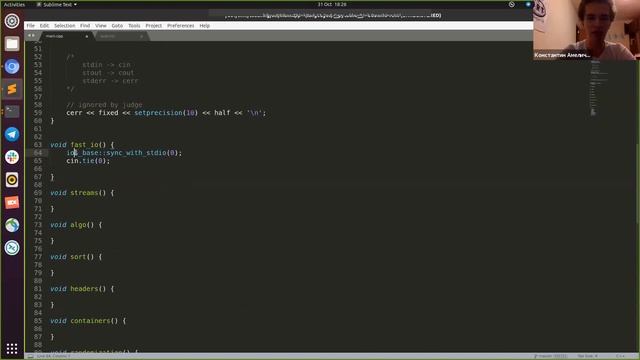Click the minimap code overview
The image size is (640, 360).
[600, 88]
